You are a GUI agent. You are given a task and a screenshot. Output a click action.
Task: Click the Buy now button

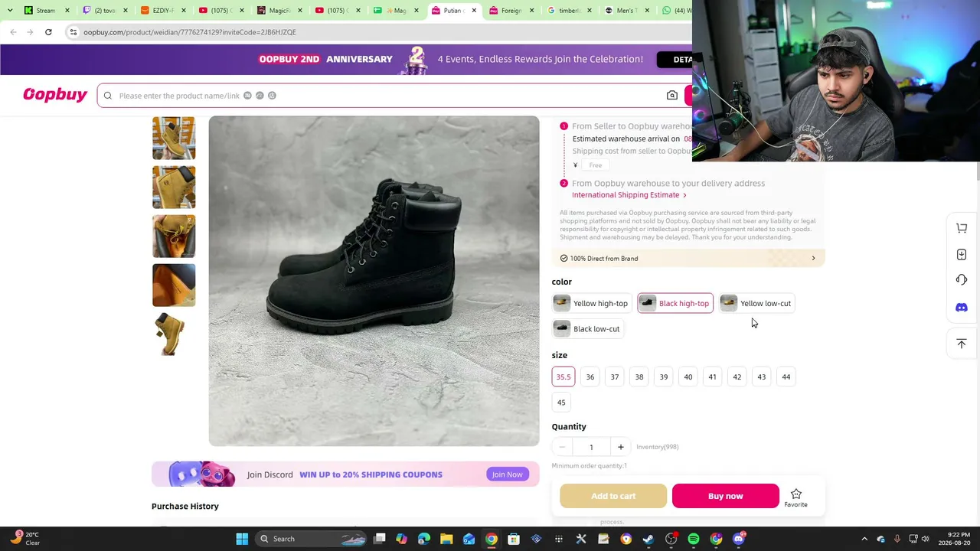[x=726, y=496]
